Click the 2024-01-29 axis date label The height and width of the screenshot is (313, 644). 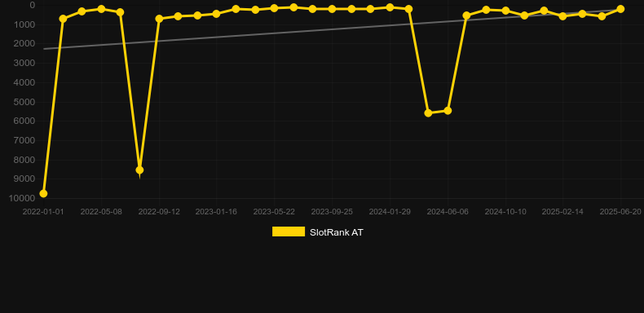point(390,212)
